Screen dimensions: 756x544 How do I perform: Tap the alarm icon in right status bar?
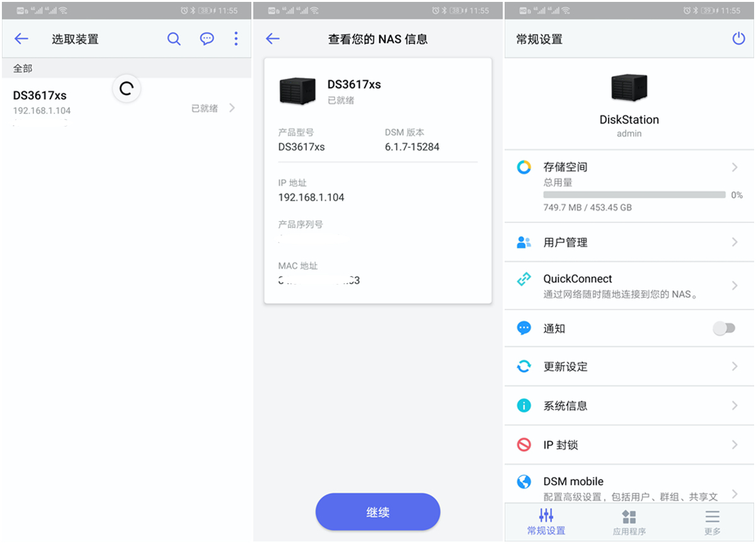coord(688,11)
